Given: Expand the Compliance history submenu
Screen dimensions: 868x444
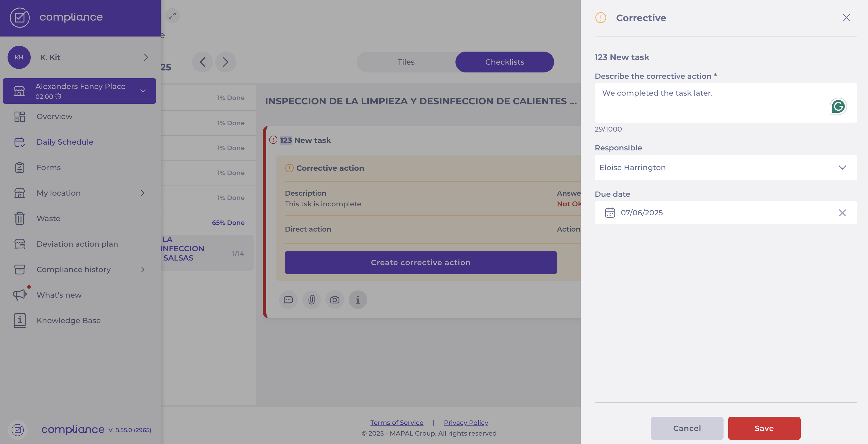Looking at the screenshot, I should pyautogui.click(x=142, y=270).
